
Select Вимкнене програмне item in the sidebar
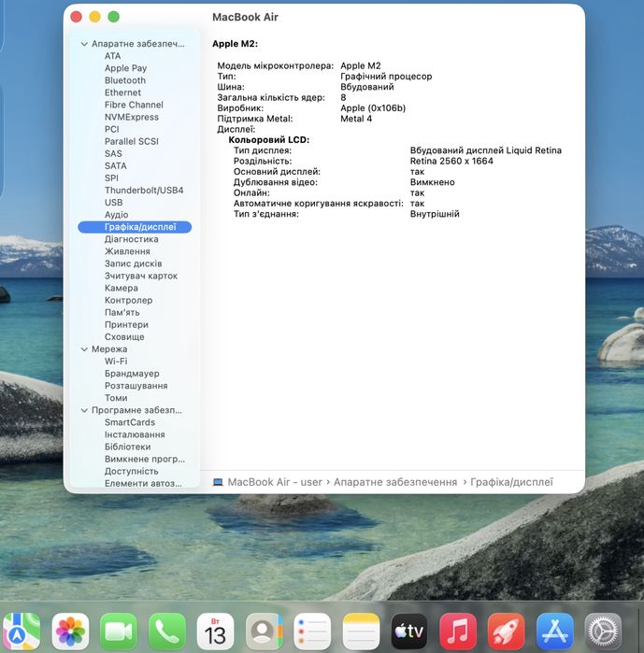145,459
